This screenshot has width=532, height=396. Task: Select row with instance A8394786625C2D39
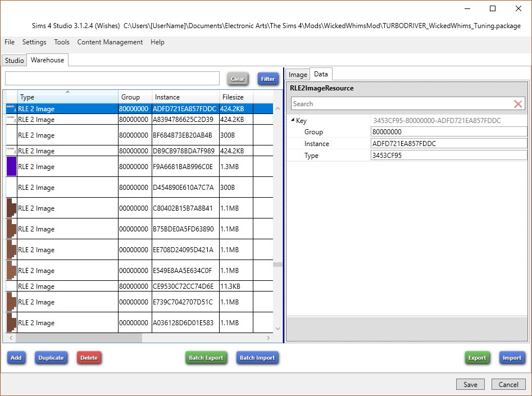click(x=139, y=120)
